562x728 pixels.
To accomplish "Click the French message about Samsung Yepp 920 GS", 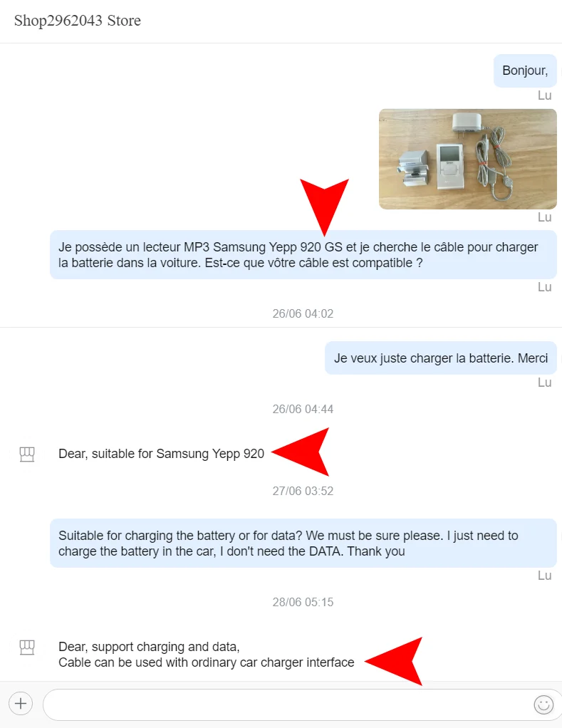I will click(x=303, y=255).
